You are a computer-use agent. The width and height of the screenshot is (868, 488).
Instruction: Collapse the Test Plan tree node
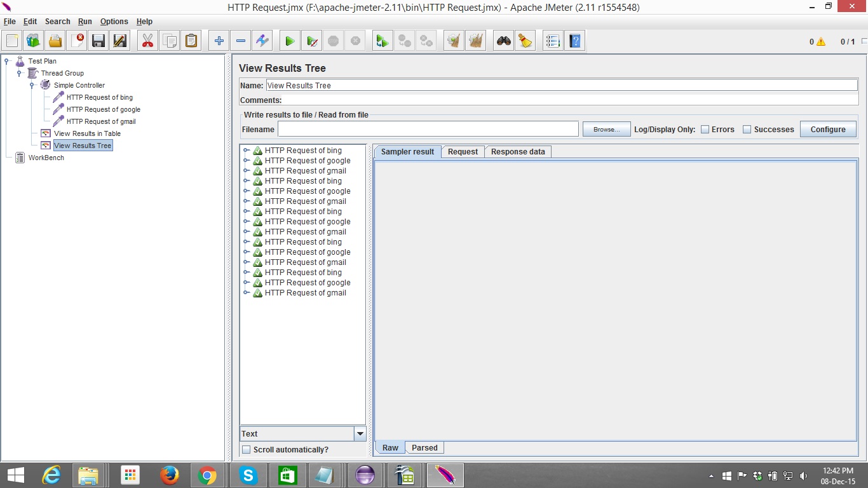[x=7, y=61]
